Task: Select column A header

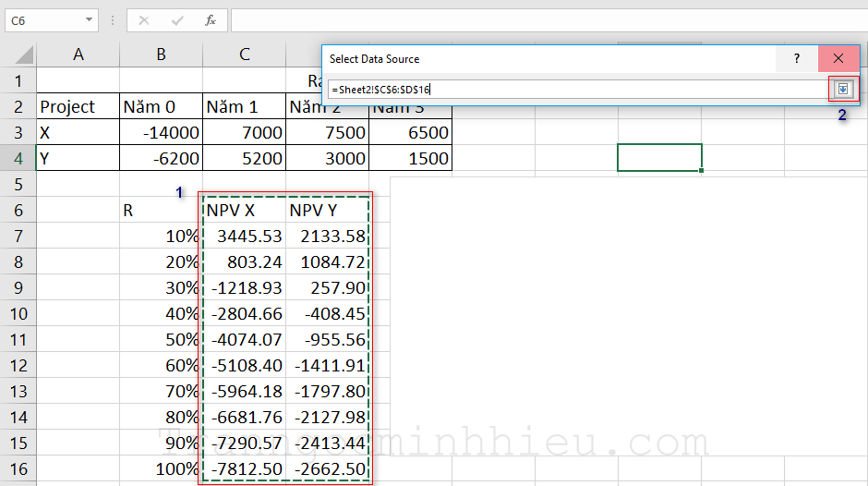Action: (x=78, y=55)
